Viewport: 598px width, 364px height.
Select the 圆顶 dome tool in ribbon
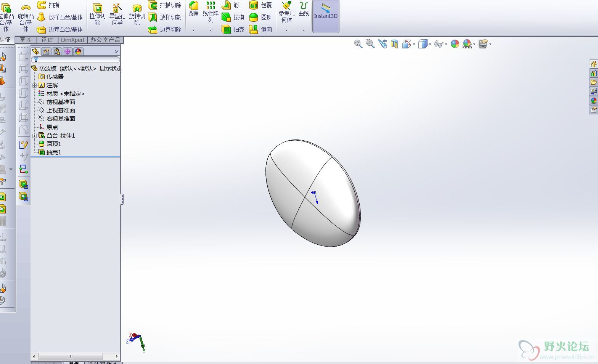[x=260, y=17]
